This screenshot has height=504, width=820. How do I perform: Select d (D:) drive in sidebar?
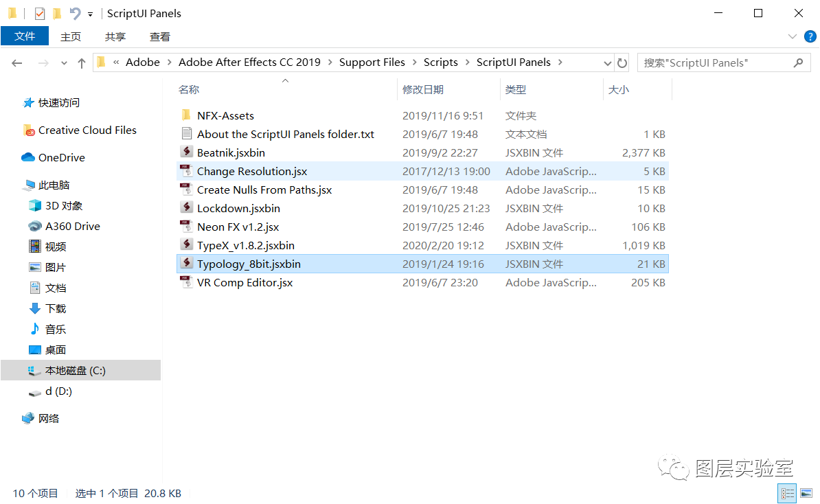tap(58, 391)
